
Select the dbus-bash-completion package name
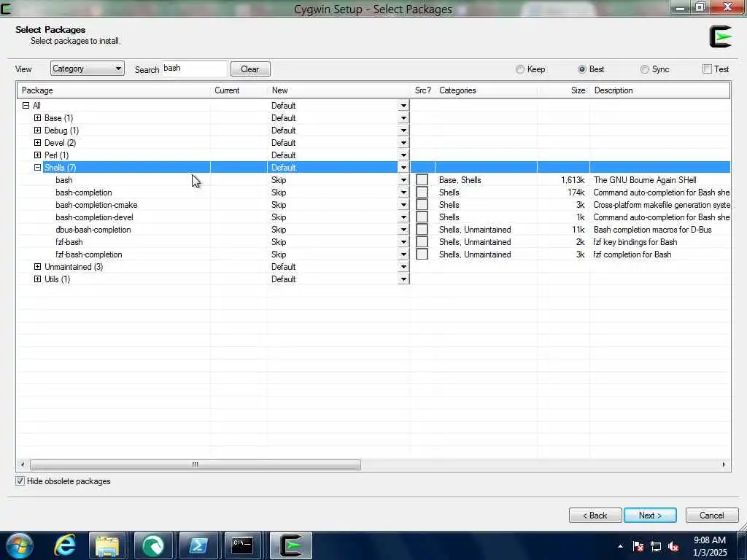pos(93,230)
